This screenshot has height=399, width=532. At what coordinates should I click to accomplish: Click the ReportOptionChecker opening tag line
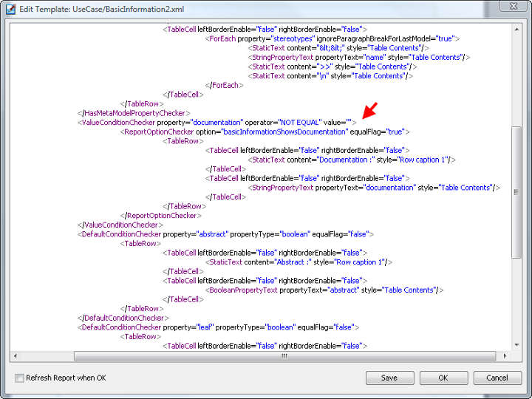tap(265, 132)
